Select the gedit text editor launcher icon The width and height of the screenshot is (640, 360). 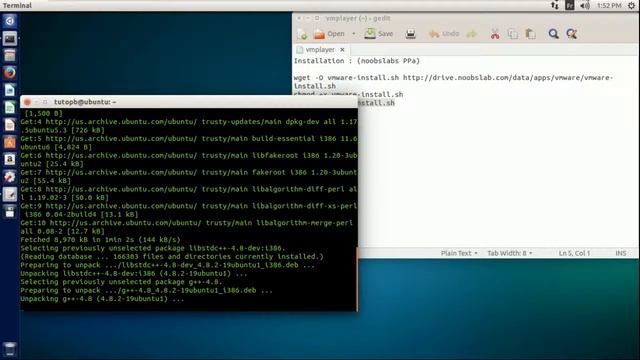pyautogui.click(x=10, y=194)
